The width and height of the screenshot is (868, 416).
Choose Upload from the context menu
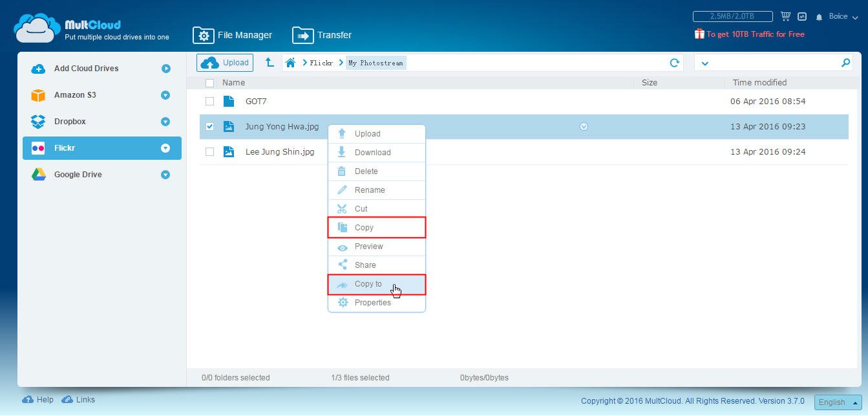pyautogui.click(x=377, y=134)
